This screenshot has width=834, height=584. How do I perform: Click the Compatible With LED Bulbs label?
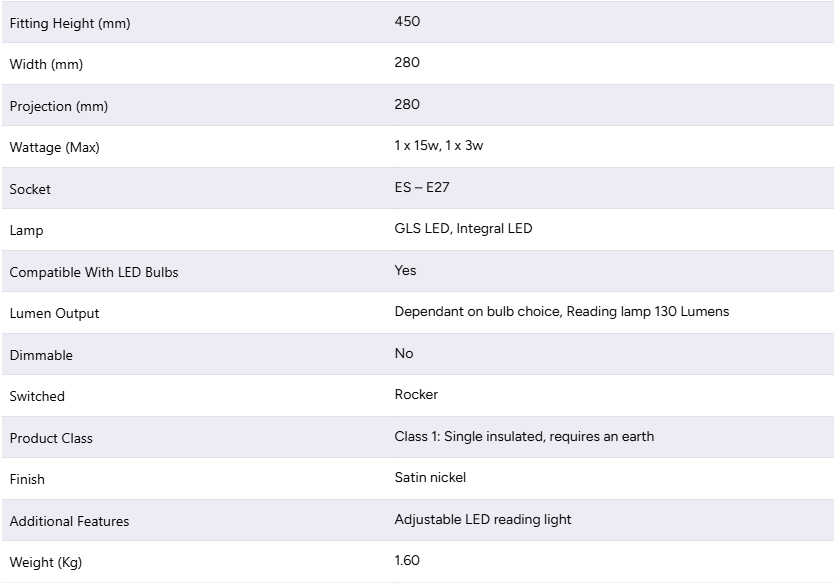pyautogui.click(x=94, y=272)
